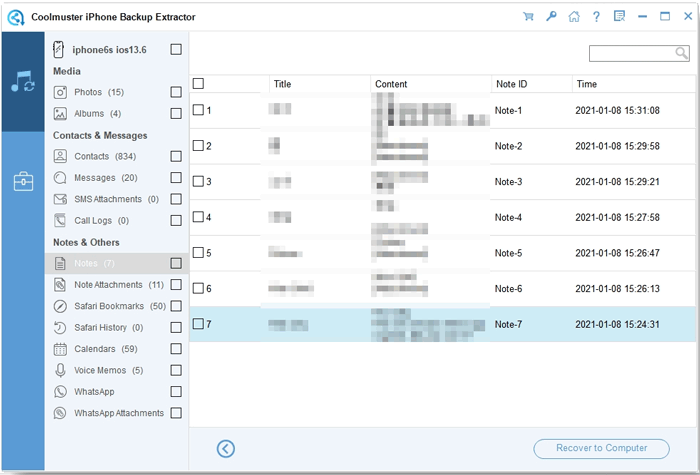Click the Note Attachments icon
This screenshot has width=700, height=475.
coord(60,285)
